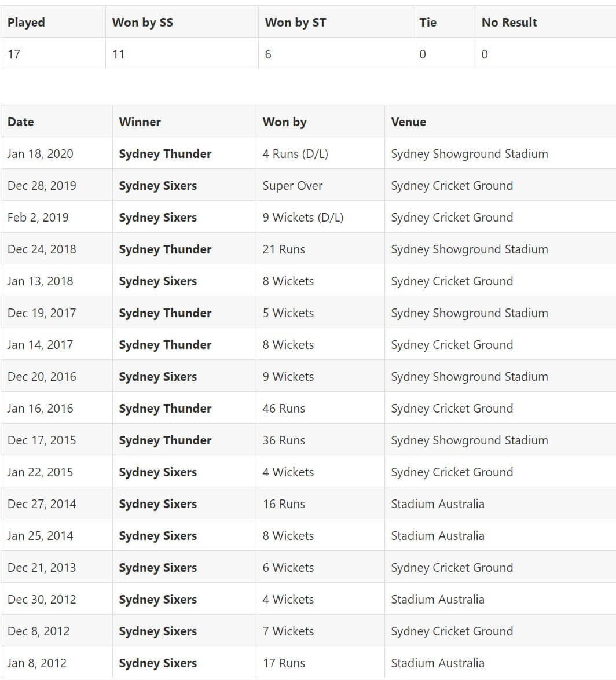Select the date Dec 21, 2013

click(x=42, y=568)
